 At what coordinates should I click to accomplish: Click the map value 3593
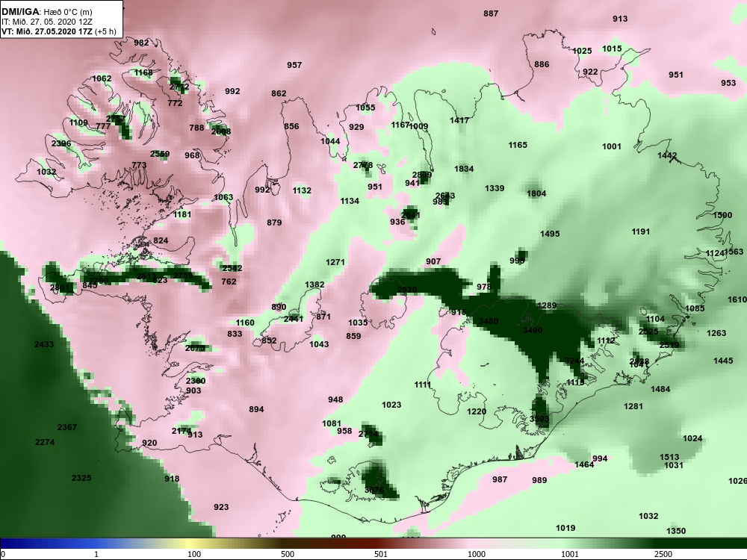(539, 419)
